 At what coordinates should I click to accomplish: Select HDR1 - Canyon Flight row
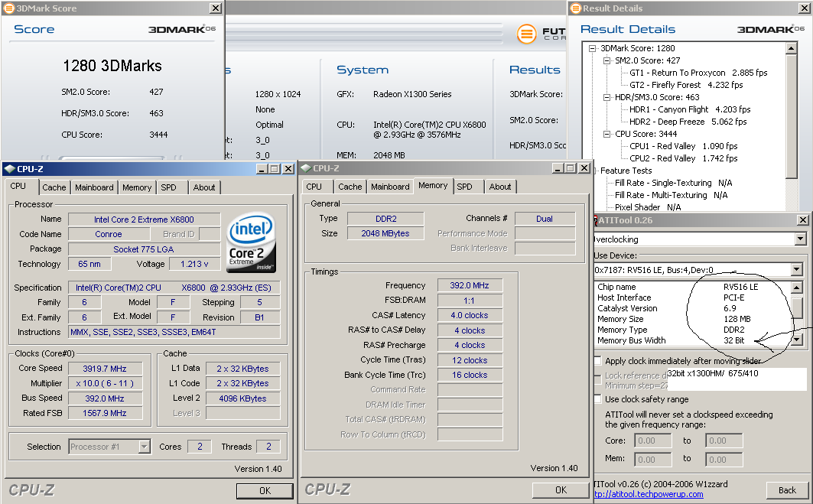(x=690, y=109)
